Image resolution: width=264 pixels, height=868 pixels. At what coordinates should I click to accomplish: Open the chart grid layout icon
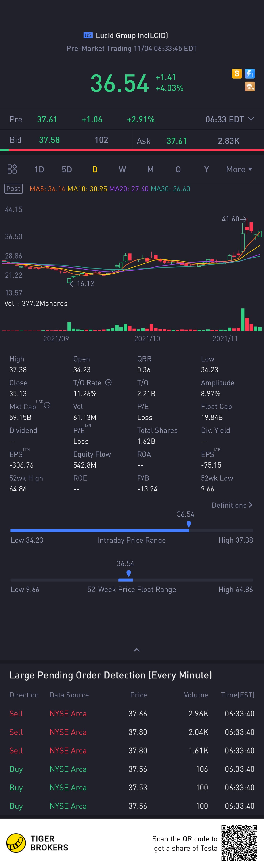click(x=12, y=169)
